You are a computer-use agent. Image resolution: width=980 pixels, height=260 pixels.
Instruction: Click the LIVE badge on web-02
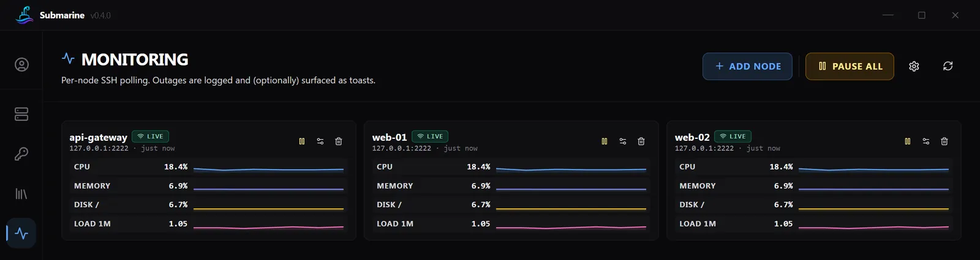733,136
